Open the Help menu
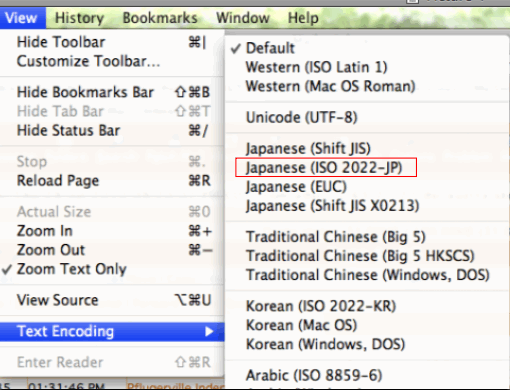Screen dimensions: 510x390 click(303, 18)
